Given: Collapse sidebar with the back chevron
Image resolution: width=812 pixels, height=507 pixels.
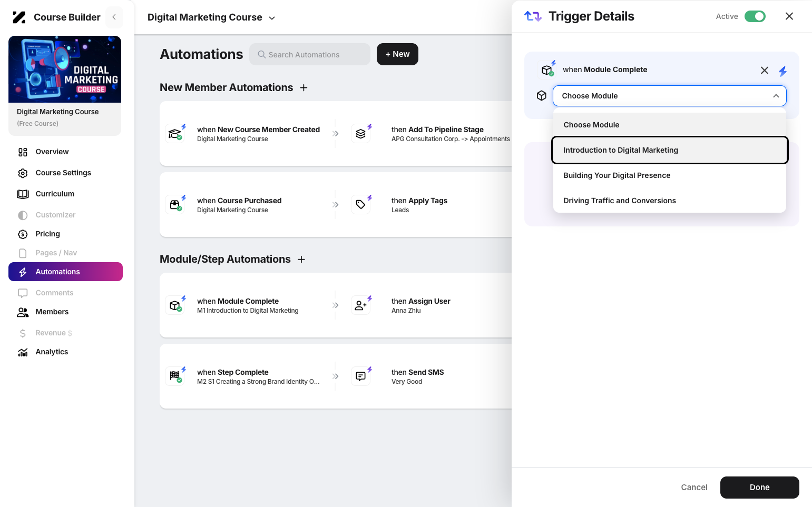Looking at the screenshot, I should 114,17.
